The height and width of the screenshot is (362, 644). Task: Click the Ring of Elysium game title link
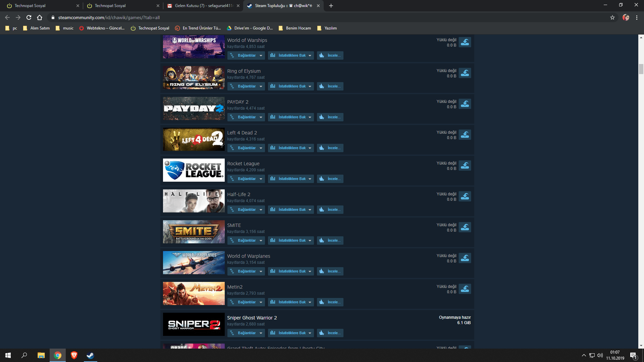(244, 71)
